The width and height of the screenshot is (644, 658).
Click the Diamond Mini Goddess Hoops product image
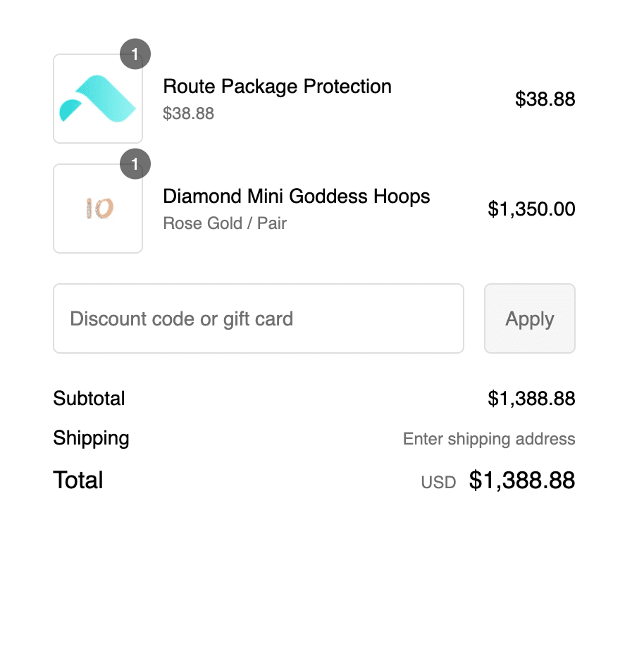click(x=98, y=209)
